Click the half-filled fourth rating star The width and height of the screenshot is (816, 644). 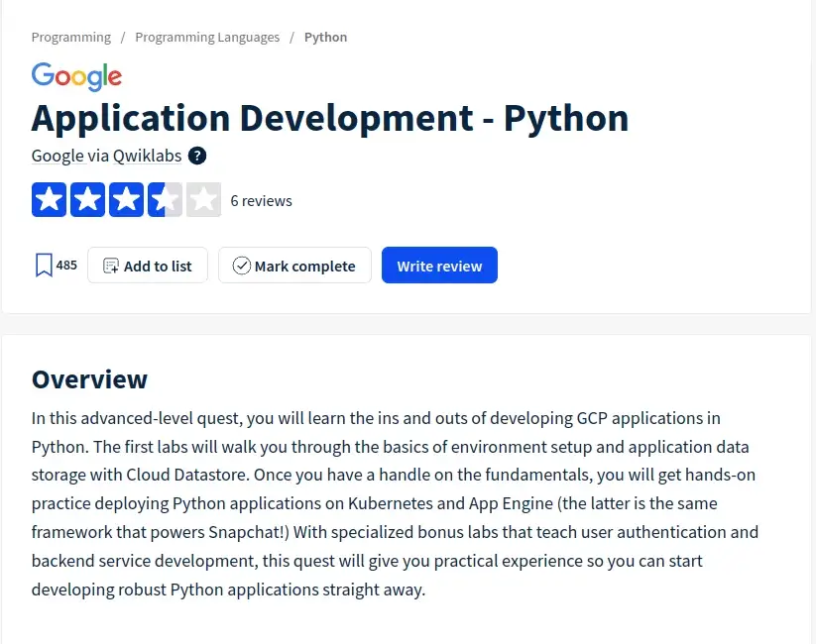coord(165,200)
